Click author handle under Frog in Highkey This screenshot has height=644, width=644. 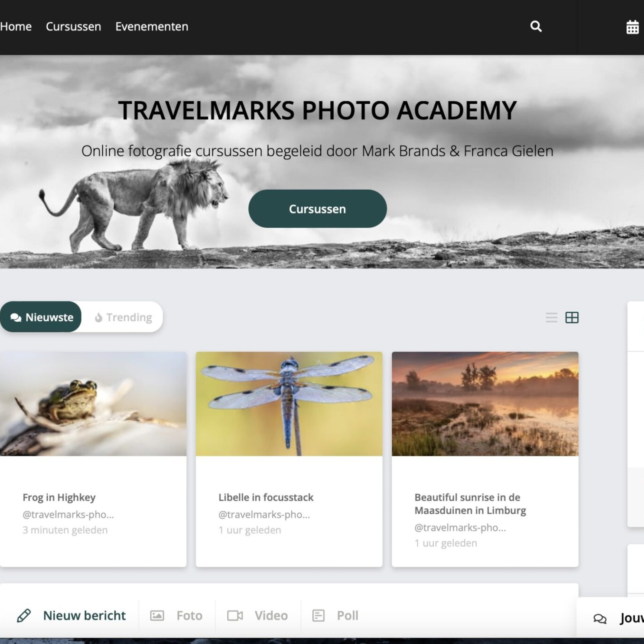[x=68, y=514]
